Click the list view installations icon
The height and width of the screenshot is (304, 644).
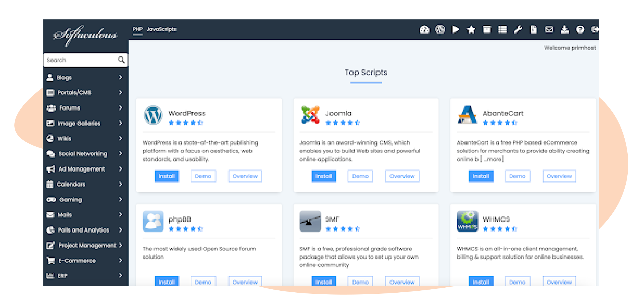tap(502, 29)
